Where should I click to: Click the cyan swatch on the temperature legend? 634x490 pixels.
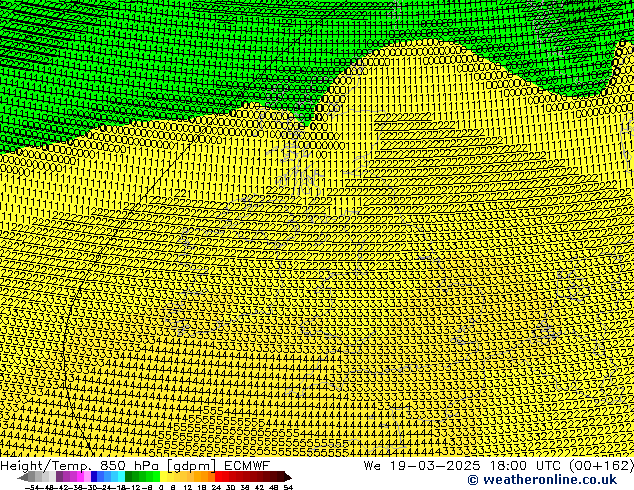point(121,476)
